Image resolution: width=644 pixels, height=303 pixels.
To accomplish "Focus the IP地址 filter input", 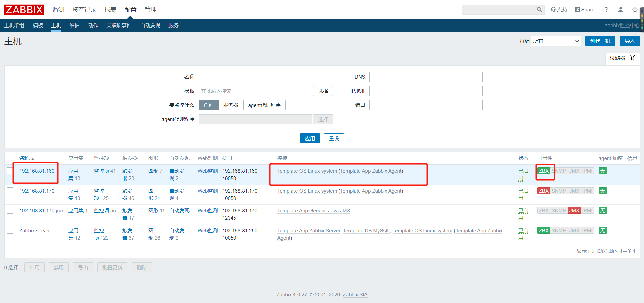I will click(426, 91).
